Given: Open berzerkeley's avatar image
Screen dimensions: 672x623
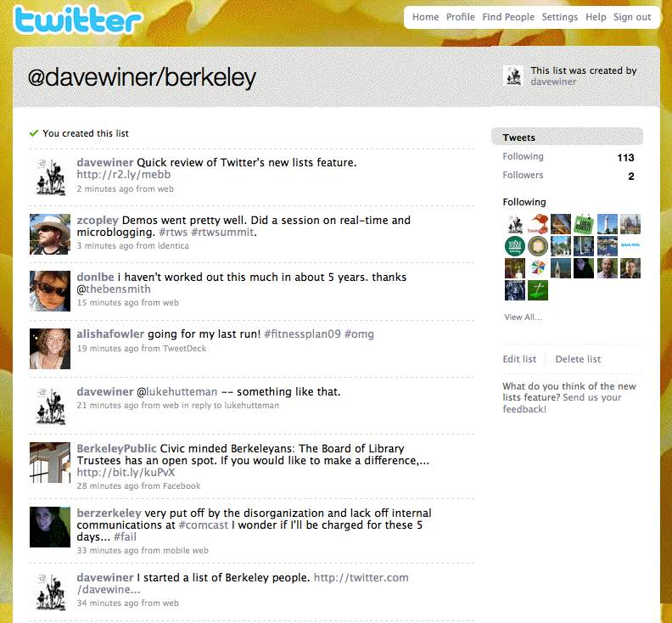Looking at the screenshot, I should click(50, 527).
